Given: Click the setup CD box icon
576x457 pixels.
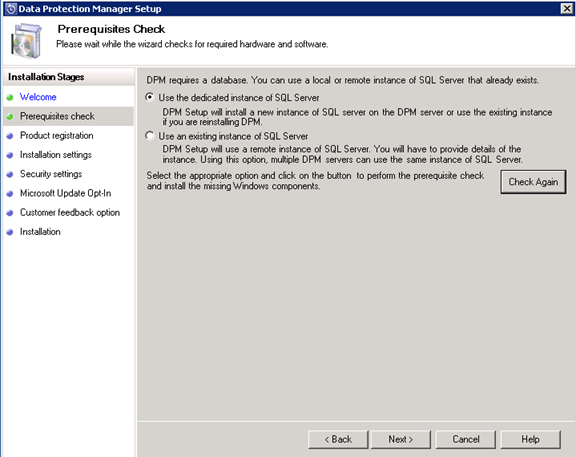Looking at the screenshot, I should coord(26,41).
